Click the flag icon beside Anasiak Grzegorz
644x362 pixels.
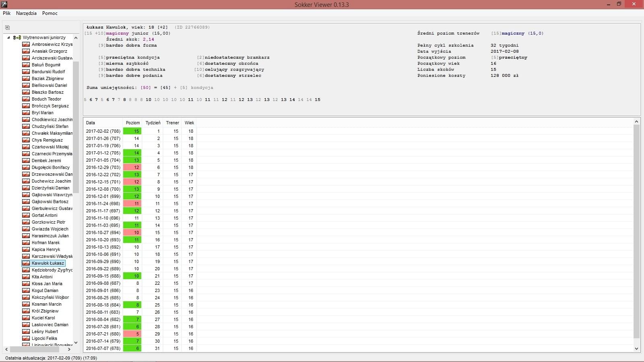26,51
